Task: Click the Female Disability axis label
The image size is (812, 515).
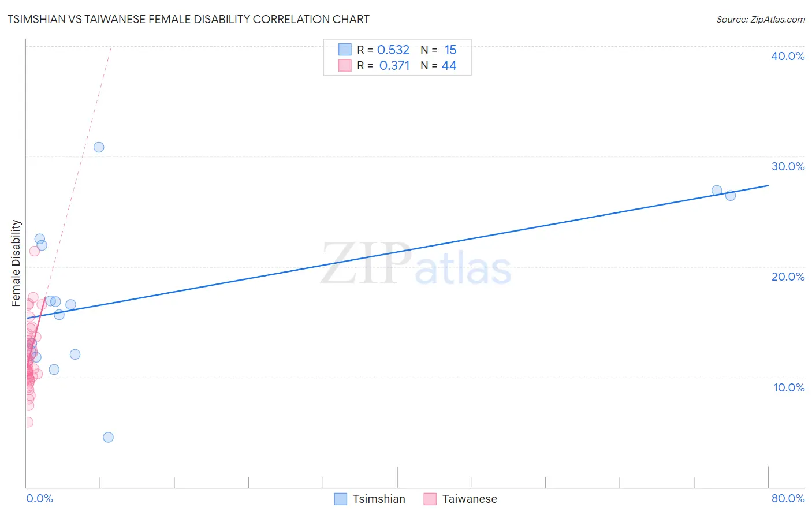Action: click(16, 263)
